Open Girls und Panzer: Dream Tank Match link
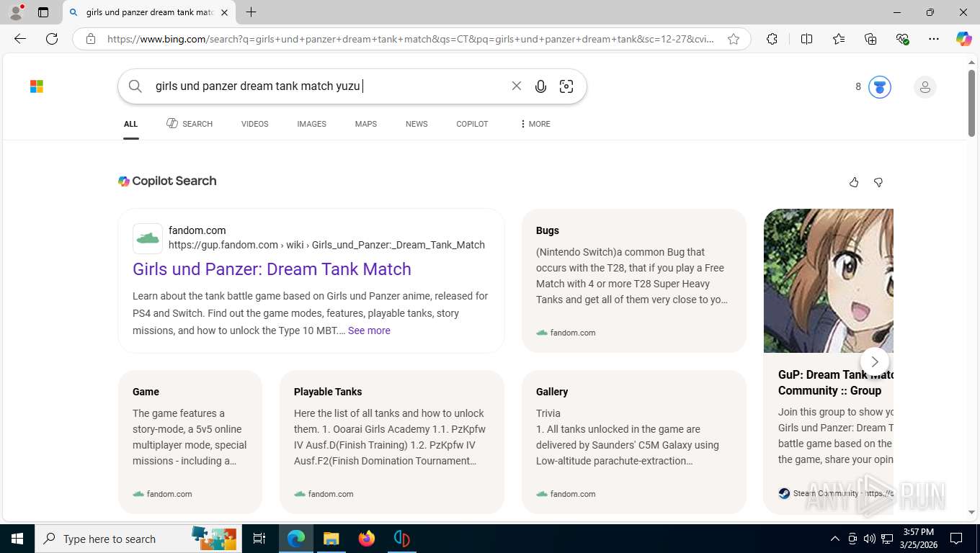Image resolution: width=980 pixels, height=553 pixels. 272,269
